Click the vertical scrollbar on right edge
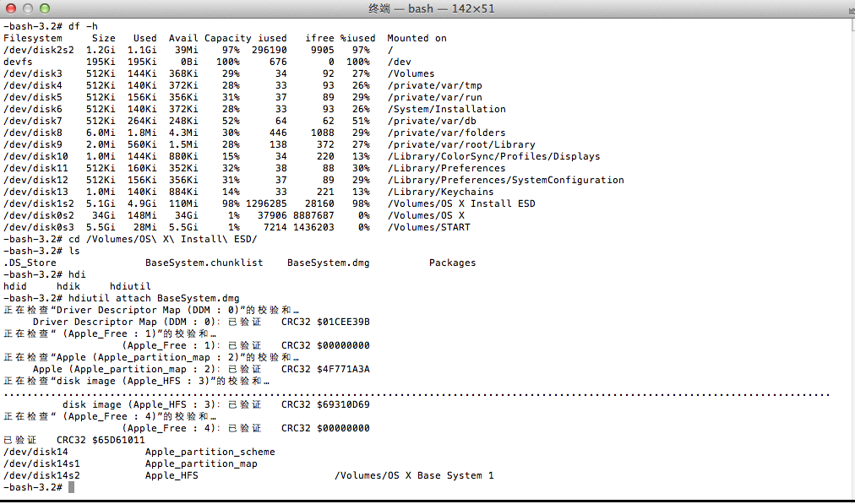The width and height of the screenshot is (855, 504). tap(849, 253)
